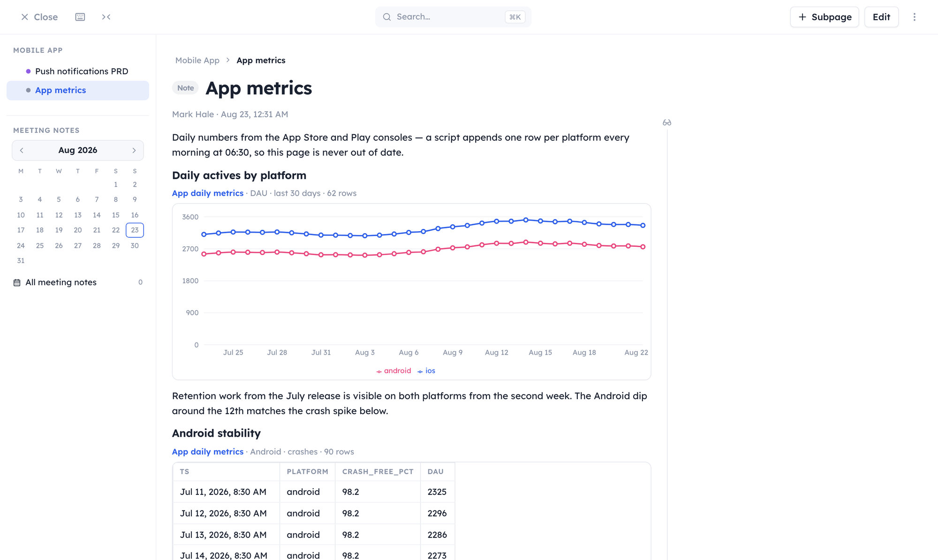
Task: Click the DAU column header
Action: tap(438, 472)
